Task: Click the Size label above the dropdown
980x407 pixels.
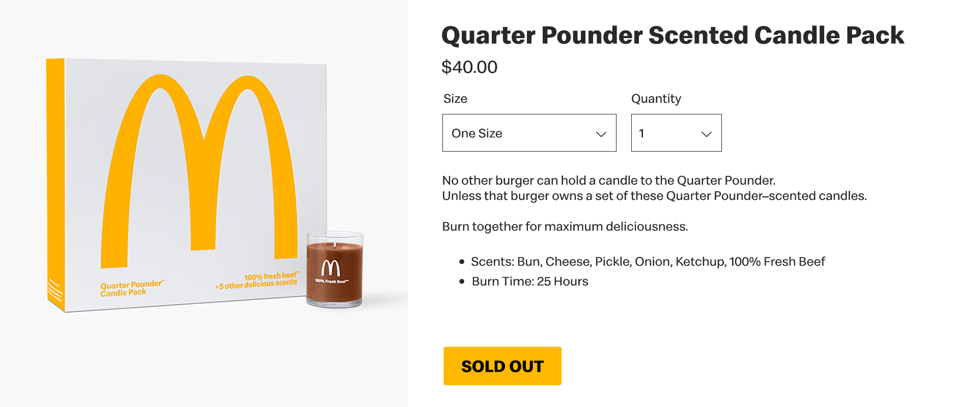Action: coord(455,99)
